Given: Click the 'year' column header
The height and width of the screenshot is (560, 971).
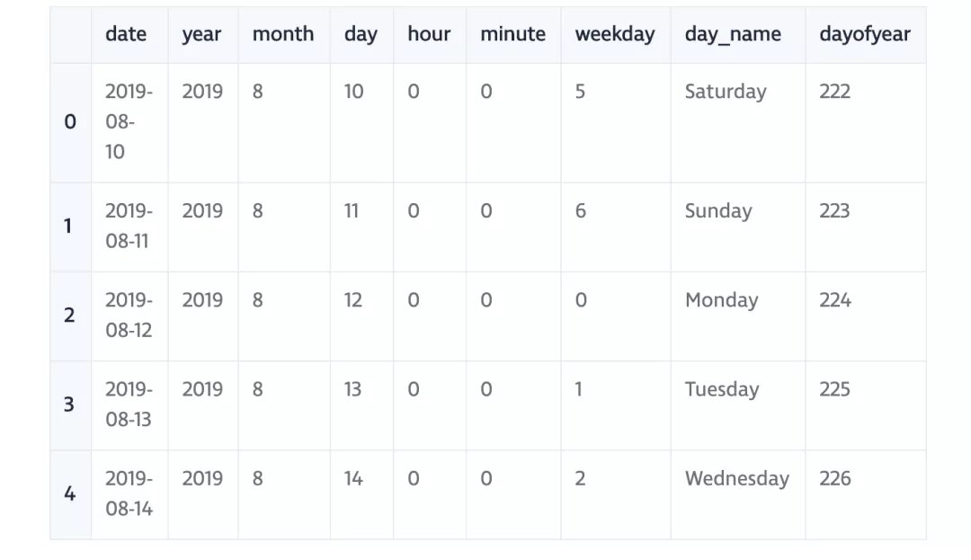Looking at the screenshot, I should 201,34.
